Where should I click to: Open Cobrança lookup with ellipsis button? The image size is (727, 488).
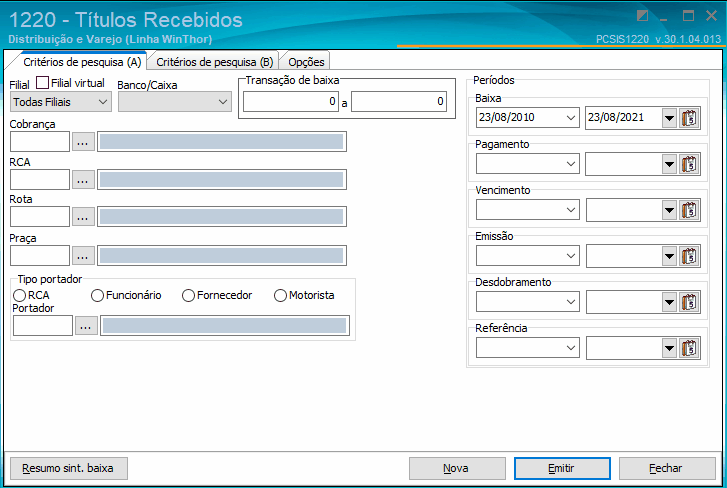click(x=83, y=142)
